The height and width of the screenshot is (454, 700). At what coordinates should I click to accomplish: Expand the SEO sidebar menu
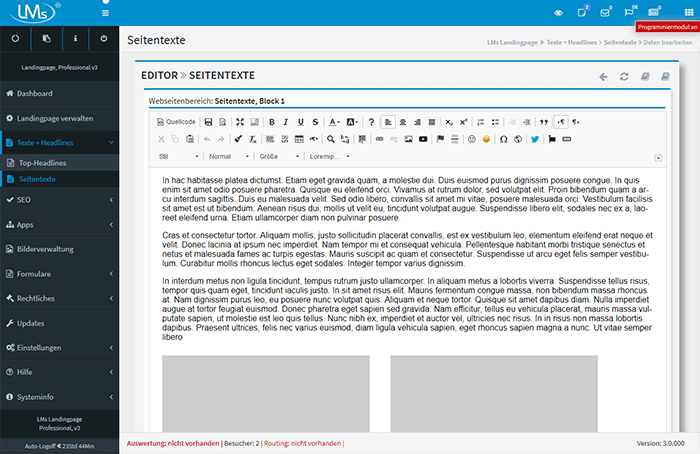coord(59,200)
